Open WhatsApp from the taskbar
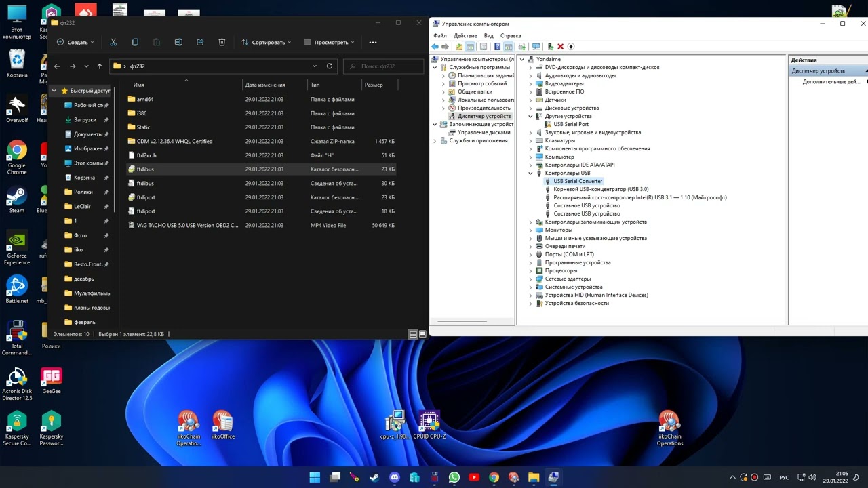 pyautogui.click(x=454, y=477)
